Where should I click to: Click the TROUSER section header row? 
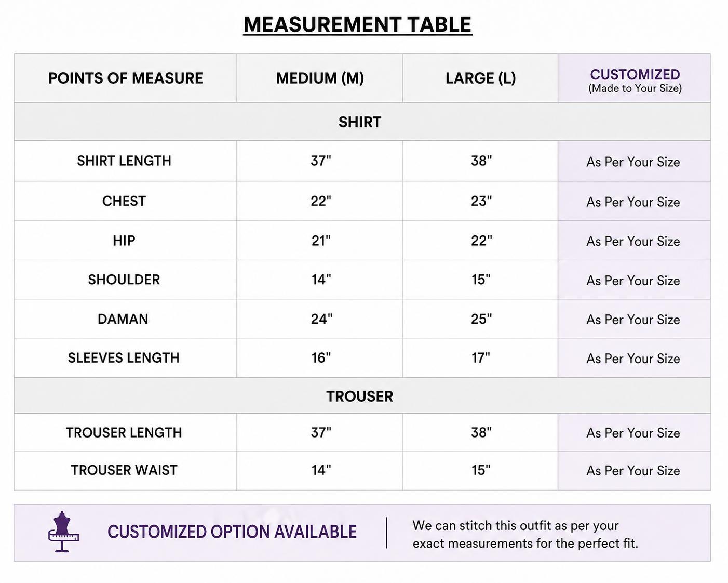[362, 396]
